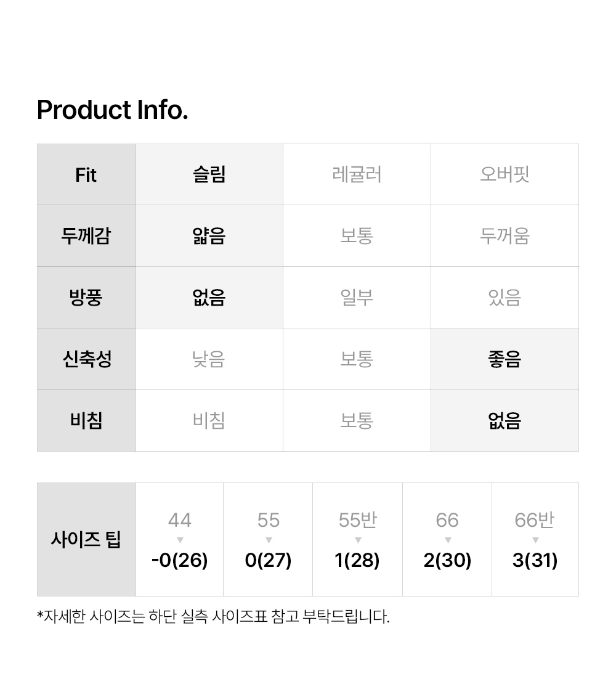Click the 낮음 stretch option
616x684 pixels.
coord(209,359)
